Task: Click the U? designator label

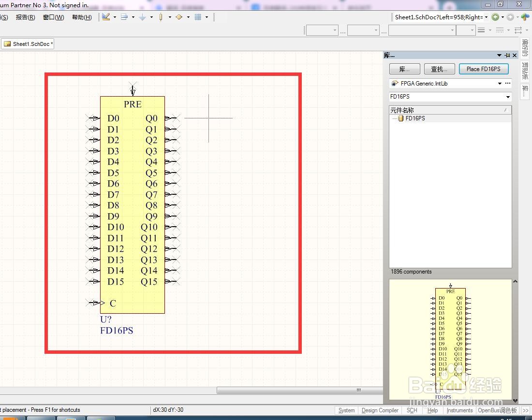Action: tap(106, 319)
